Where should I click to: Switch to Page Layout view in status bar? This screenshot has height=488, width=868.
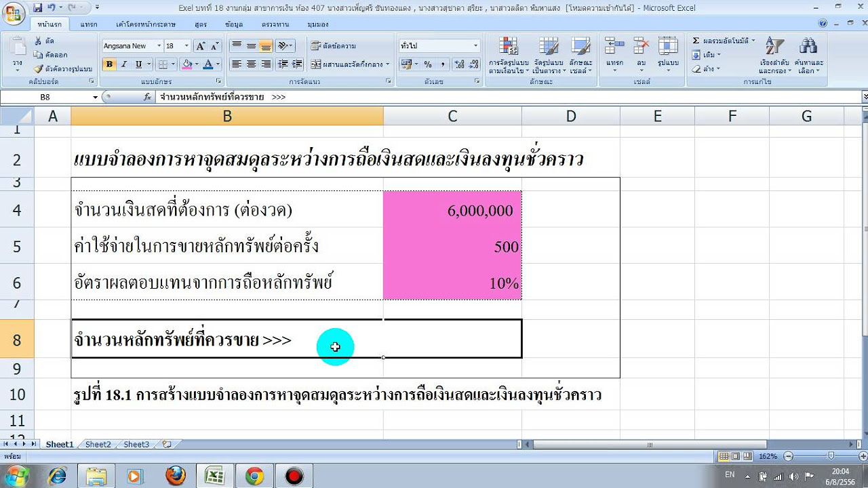[735, 456]
